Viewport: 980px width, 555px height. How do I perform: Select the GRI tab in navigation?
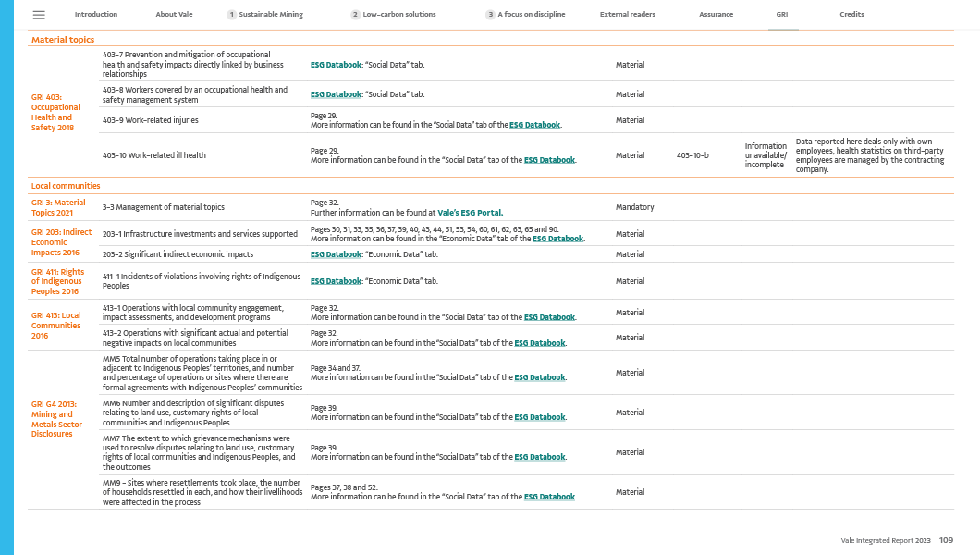tap(782, 15)
